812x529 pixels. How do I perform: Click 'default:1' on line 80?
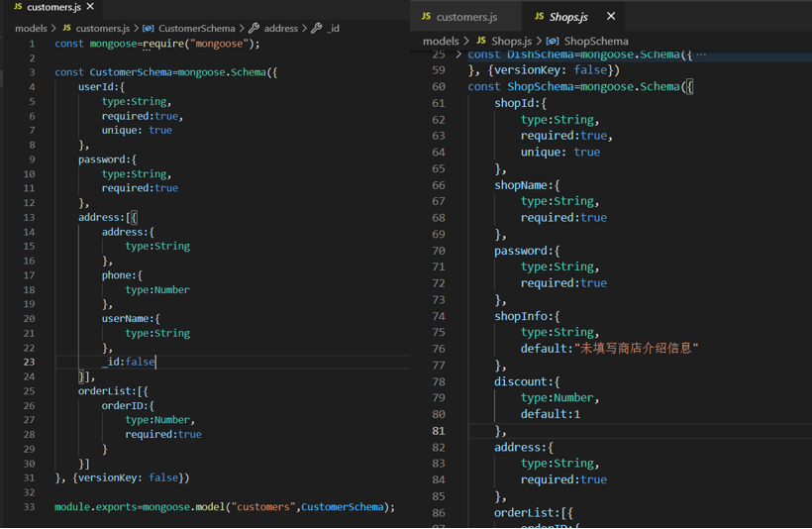(551, 414)
